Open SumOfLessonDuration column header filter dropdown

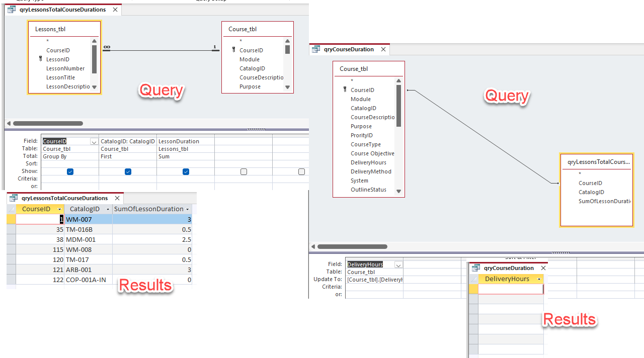tap(188, 209)
